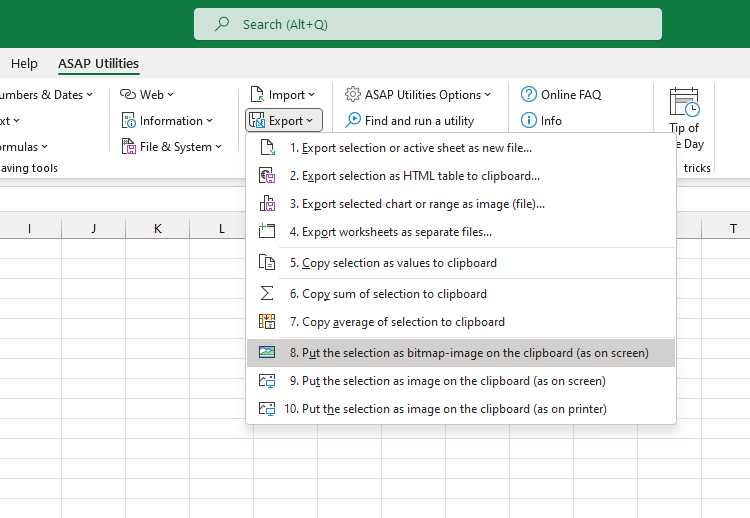Screen dimensions: 750x518
Task: Expand ASAP Utilities Options dropdown chevron
Action: [487, 95]
